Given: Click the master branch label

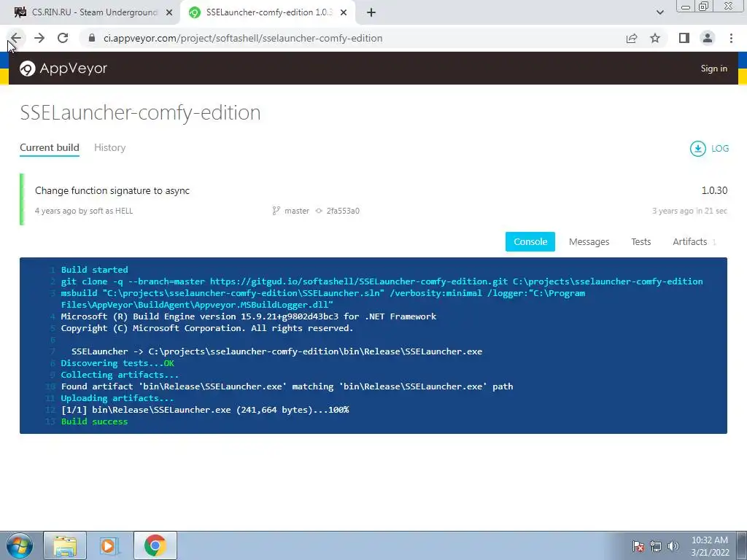Looking at the screenshot, I should coord(297,211).
